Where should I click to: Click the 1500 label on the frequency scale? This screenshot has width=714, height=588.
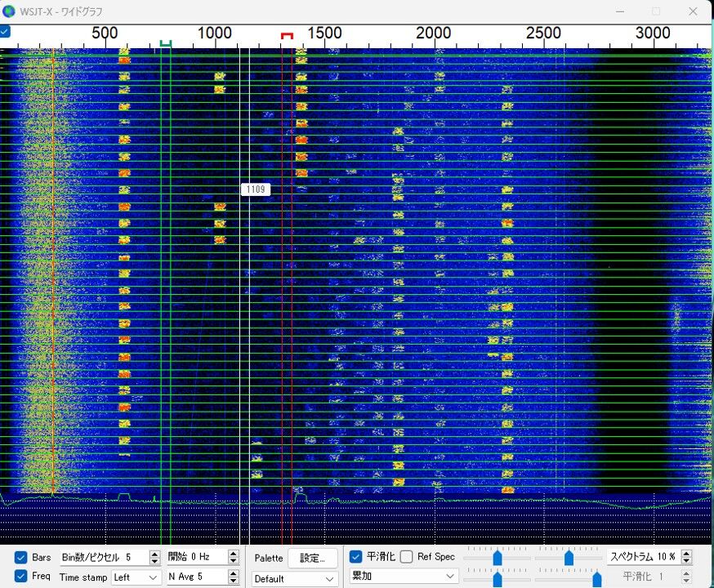(x=324, y=33)
